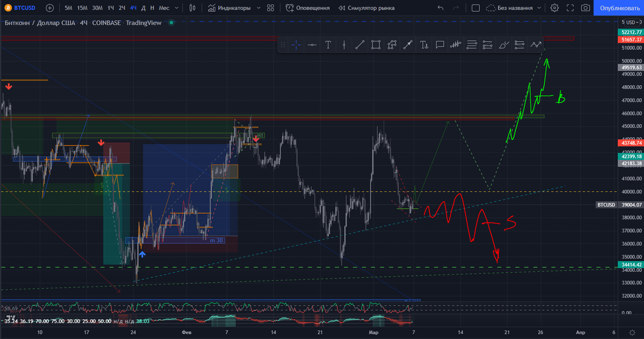The image size is (644, 339).
Task: Expand indicator templates dropdown arrow
Action: [259, 8]
